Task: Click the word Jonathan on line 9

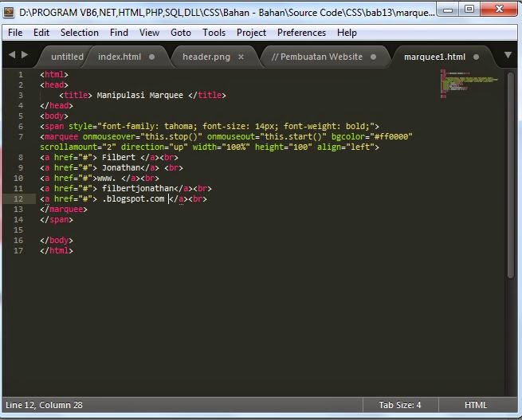Action: (121, 167)
